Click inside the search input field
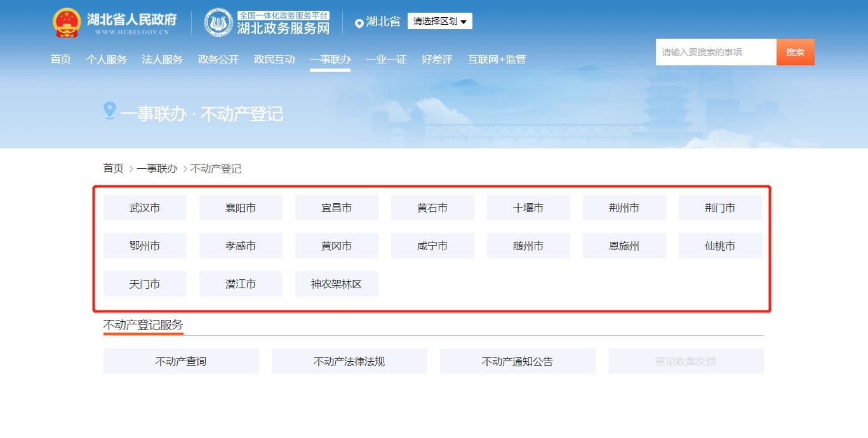 click(x=716, y=51)
